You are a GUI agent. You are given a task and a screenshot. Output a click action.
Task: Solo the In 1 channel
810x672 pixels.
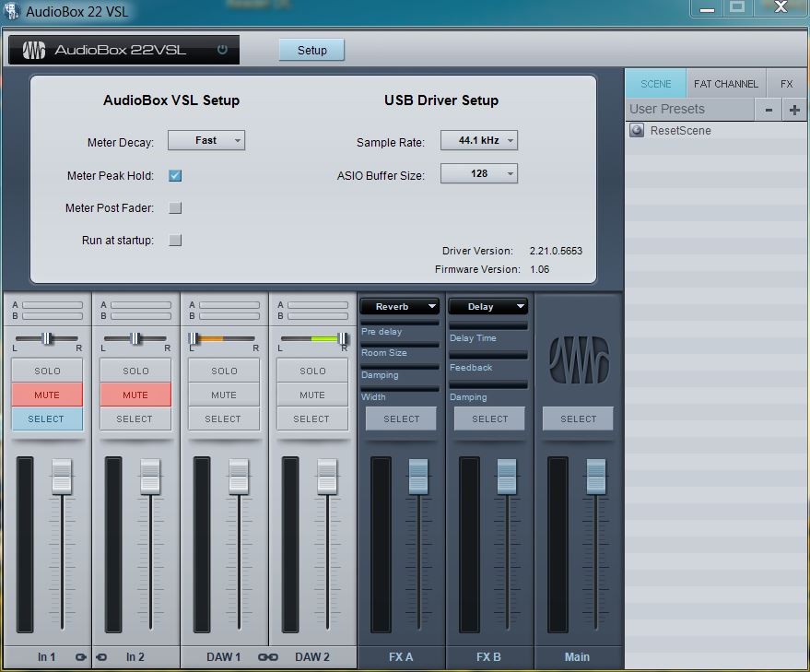pyautogui.click(x=47, y=371)
